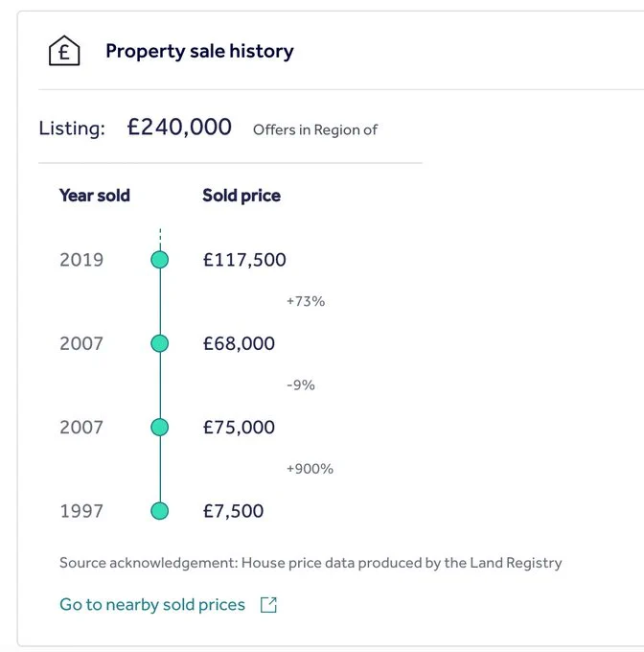Select the 2019 timeline dot
This screenshot has height=652, width=644.
point(159,260)
